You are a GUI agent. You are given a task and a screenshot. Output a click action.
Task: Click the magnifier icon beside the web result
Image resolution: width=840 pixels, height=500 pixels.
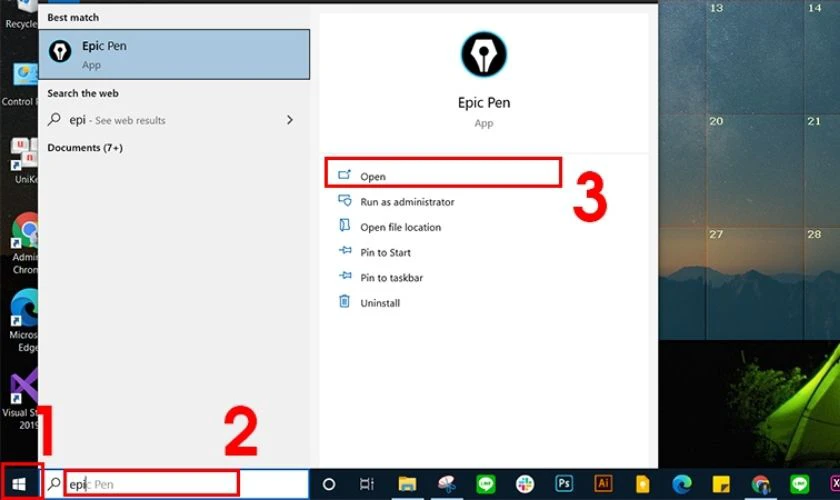tap(54, 119)
